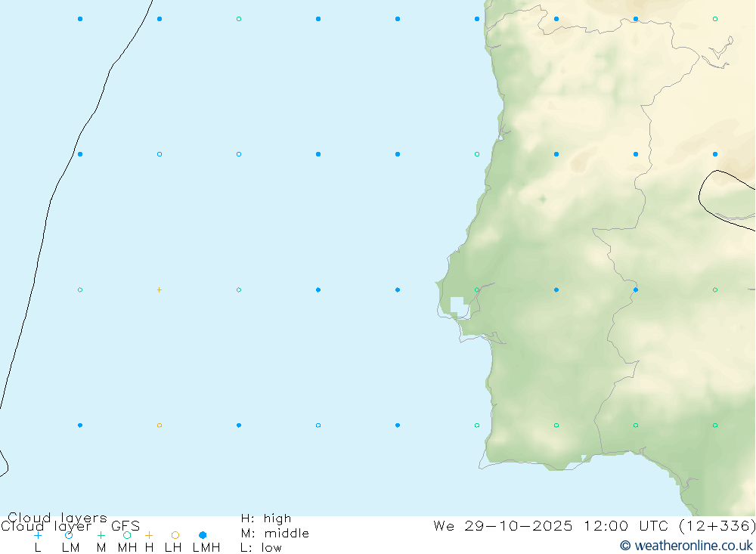Click the 'MH' legend label
756x554 pixels.
click(x=127, y=548)
